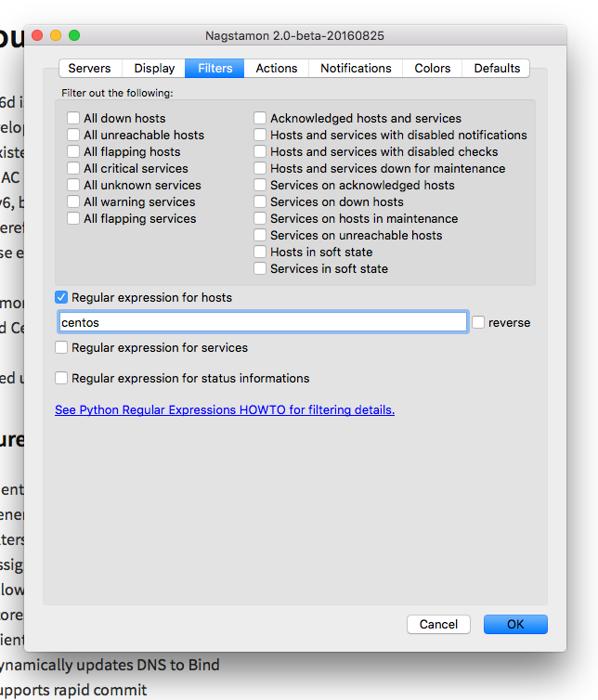Enable Regular expression for services
The width and height of the screenshot is (598, 700).
point(61,348)
